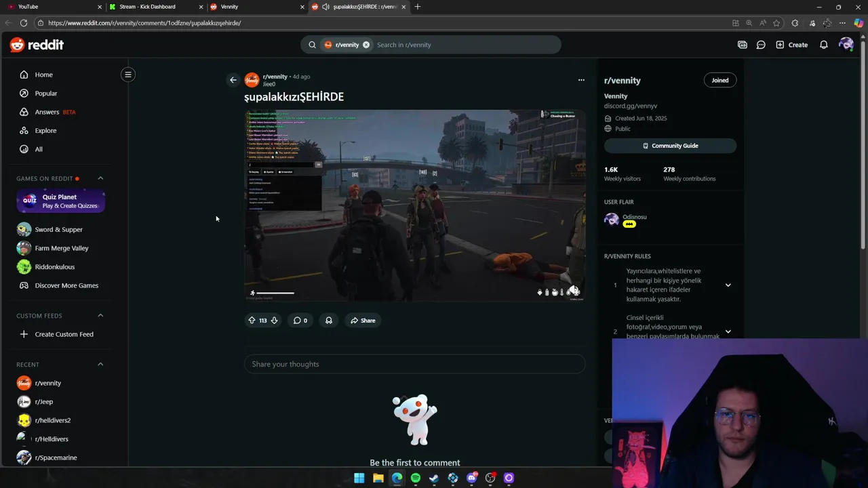Screen dimensions: 868x488
Task: Open Steam from the taskbar
Action: pos(434,478)
